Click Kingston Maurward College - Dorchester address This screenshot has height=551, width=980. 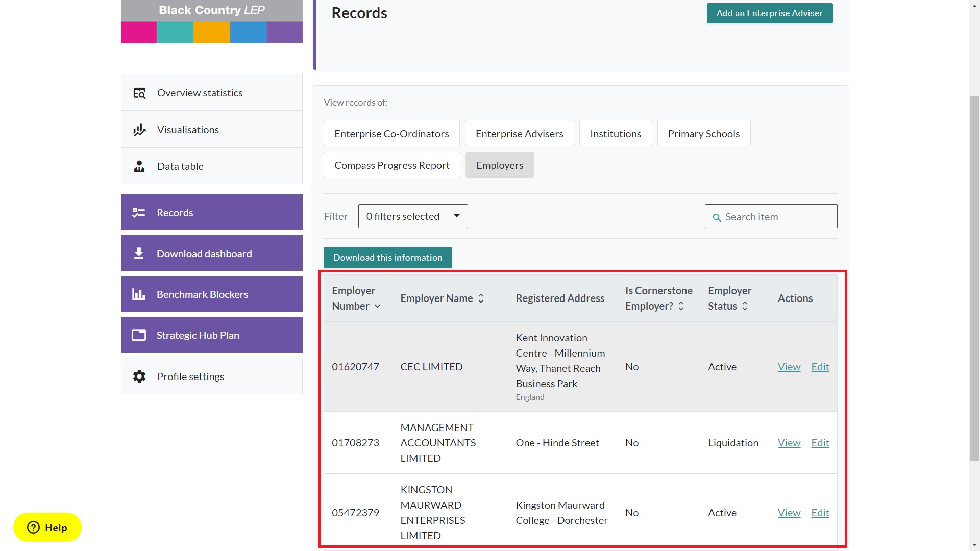click(x=561, y=513)
